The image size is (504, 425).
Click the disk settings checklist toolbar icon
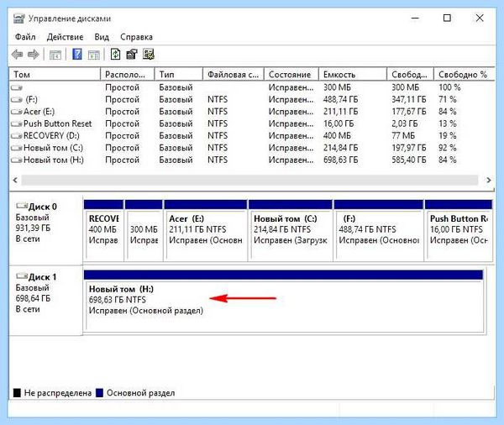click(149, 55)
